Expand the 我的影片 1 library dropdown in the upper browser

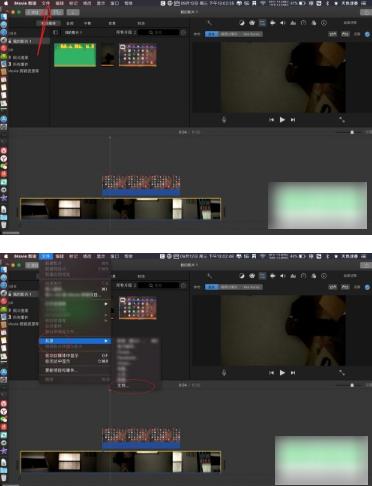(x=74, y=32)
